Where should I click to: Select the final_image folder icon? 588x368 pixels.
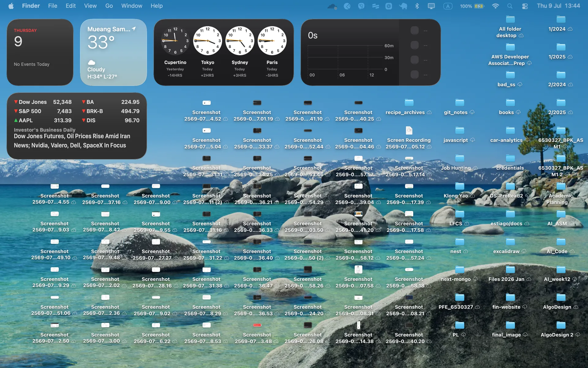(510, 325)
